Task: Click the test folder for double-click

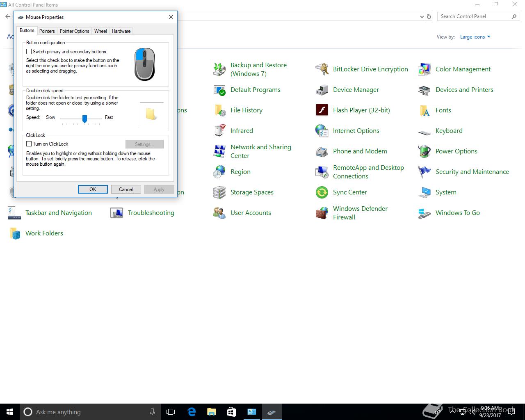Action: tap(151, 114)
